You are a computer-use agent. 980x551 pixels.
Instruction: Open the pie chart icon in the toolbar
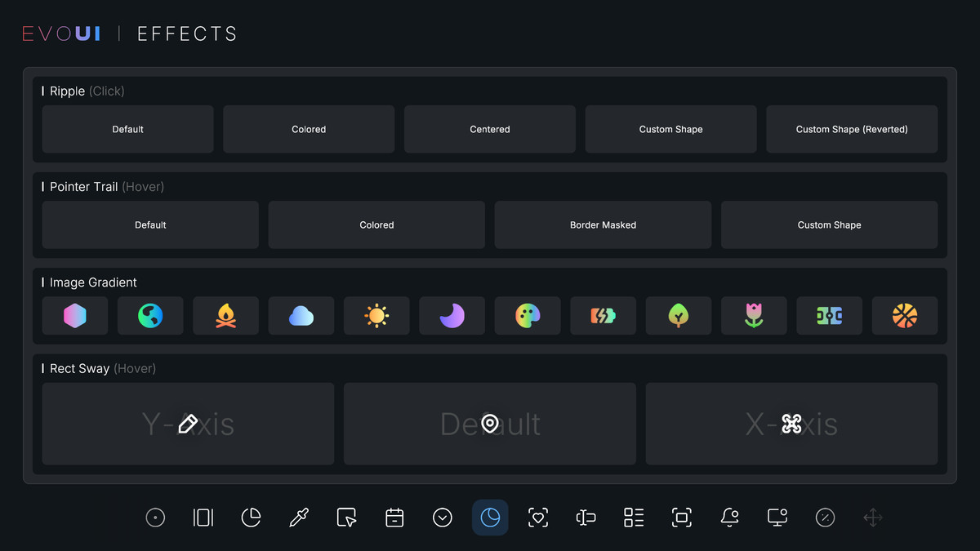pos(251,517)
